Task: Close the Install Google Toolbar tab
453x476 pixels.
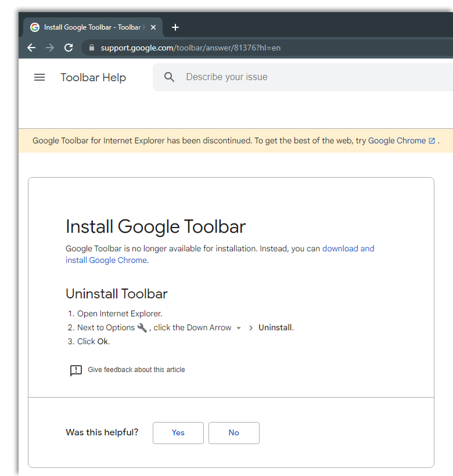Action: tap(153, 27)
